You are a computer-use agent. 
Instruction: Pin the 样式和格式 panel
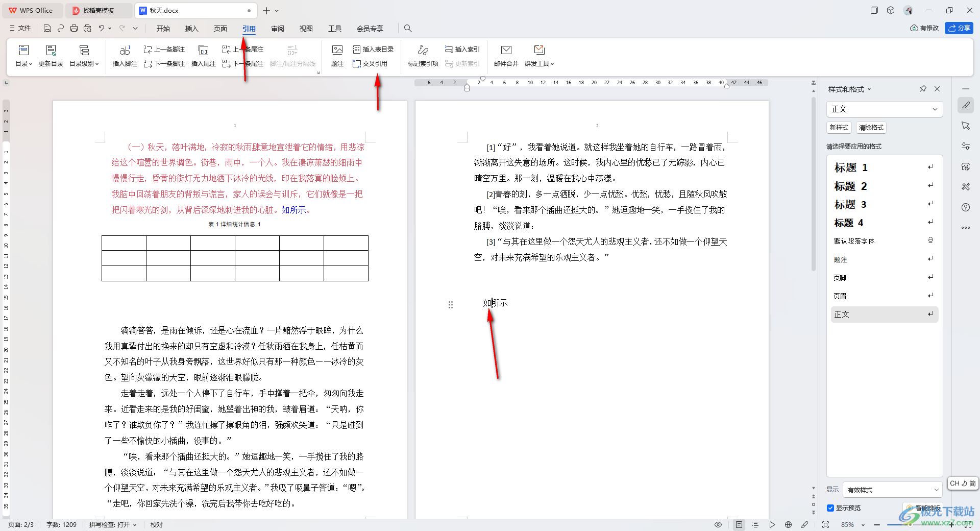point(923,89)
